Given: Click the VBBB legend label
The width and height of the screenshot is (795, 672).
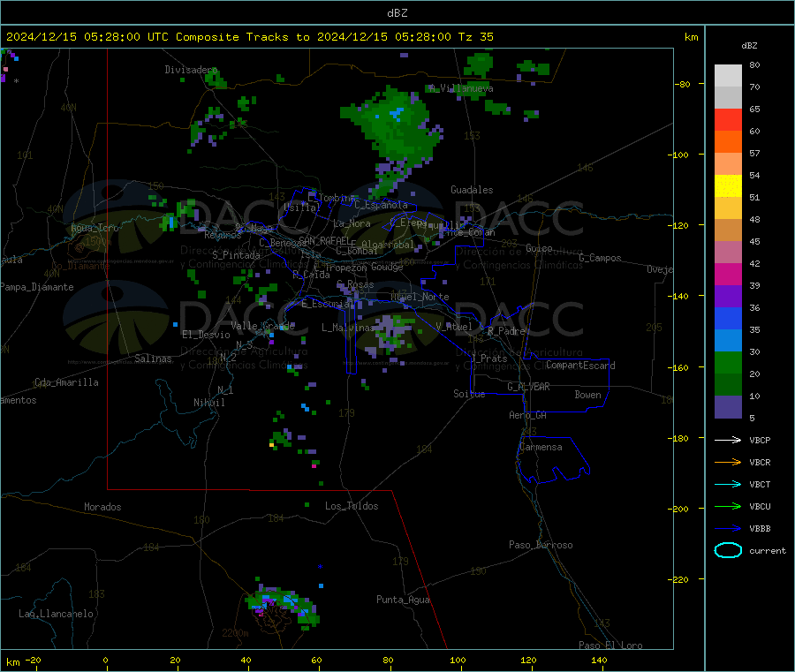Looking at the screenshot, I should click(760, 528).
